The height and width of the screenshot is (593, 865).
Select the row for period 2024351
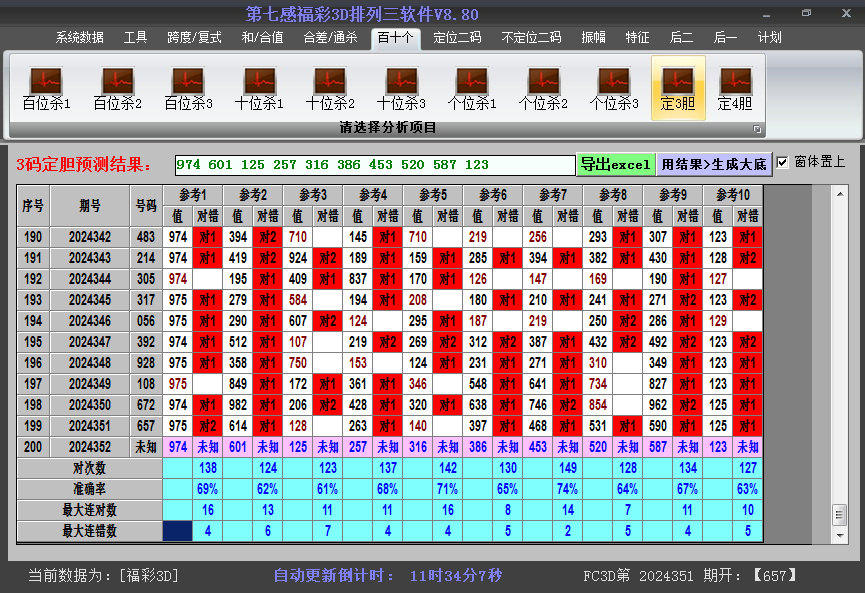click(x=389, y=426)
